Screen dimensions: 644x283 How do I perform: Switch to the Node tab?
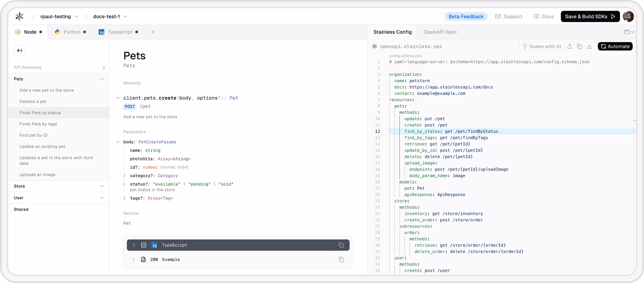pyautogui.click(x=28, y=32)
